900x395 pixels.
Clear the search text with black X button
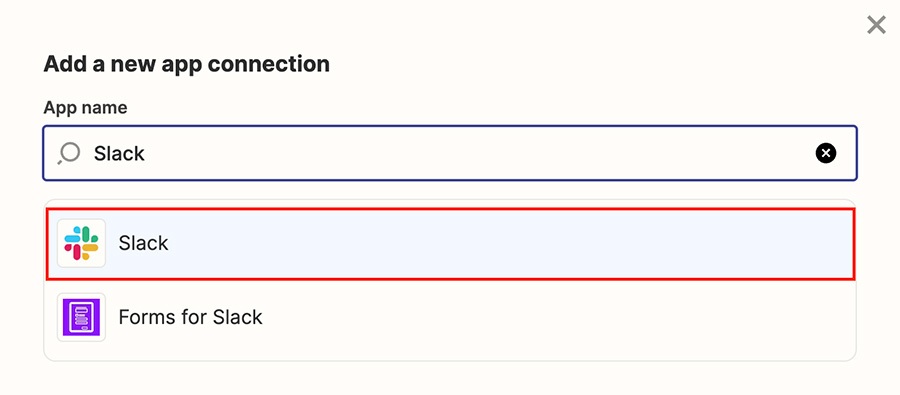click(x=826, y=153)
